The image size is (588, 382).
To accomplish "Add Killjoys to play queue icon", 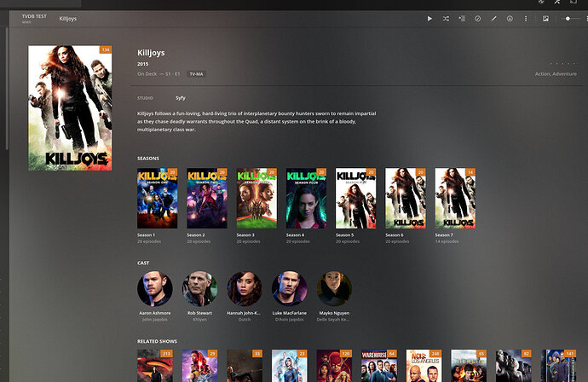I will 462,19.
